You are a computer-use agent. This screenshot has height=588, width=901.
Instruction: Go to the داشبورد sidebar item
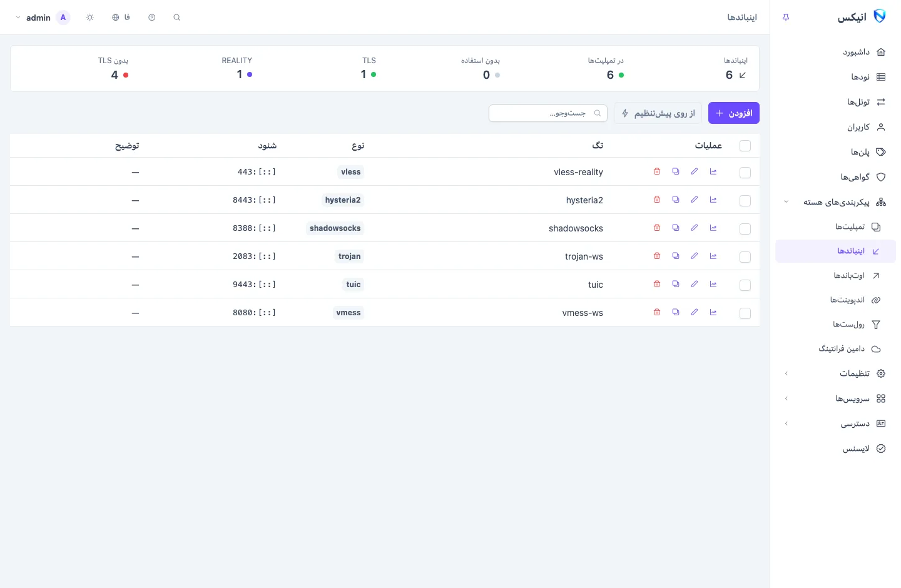tap(835, 52)
